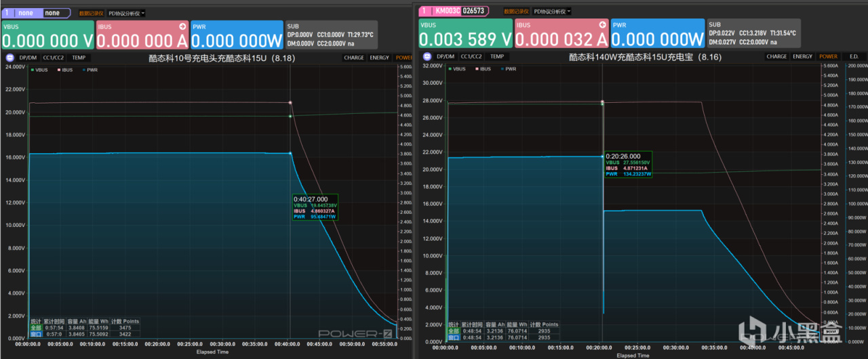The height and width of the screenshot is (359, 868).
Task: Click the 0:20:26.000 cursor tooltip in right chart
Action: (x=629, y=165)
